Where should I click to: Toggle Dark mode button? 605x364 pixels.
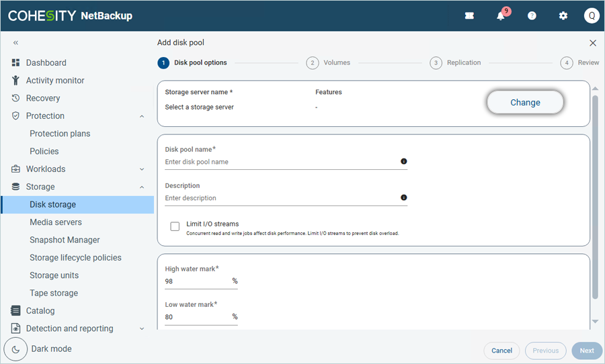[x=16, y=349]
